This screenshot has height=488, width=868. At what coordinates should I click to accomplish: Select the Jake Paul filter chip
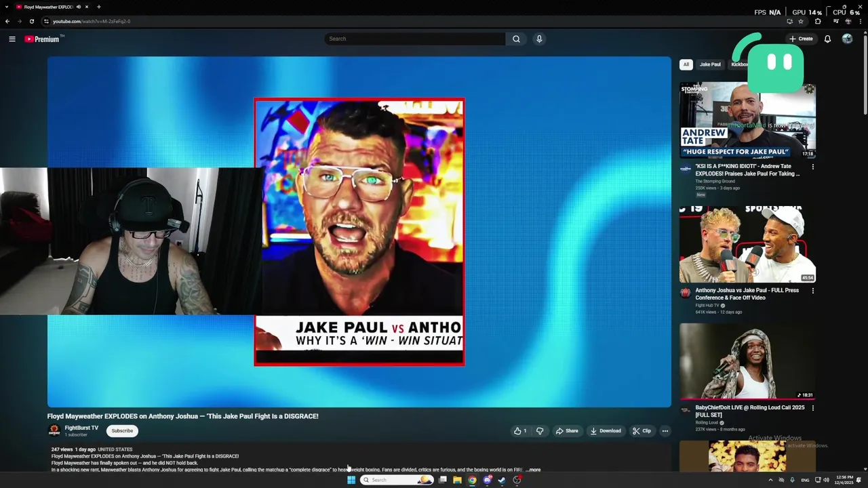(710, 64)
